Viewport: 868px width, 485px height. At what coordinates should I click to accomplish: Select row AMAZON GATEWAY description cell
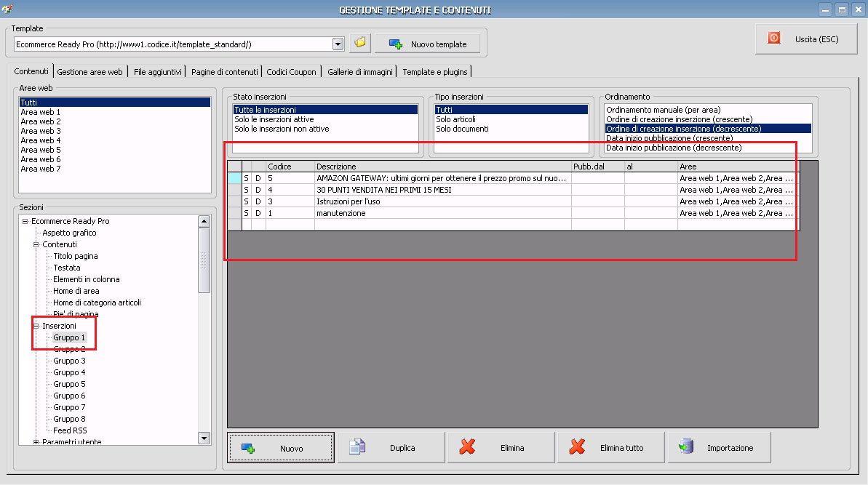443,178
